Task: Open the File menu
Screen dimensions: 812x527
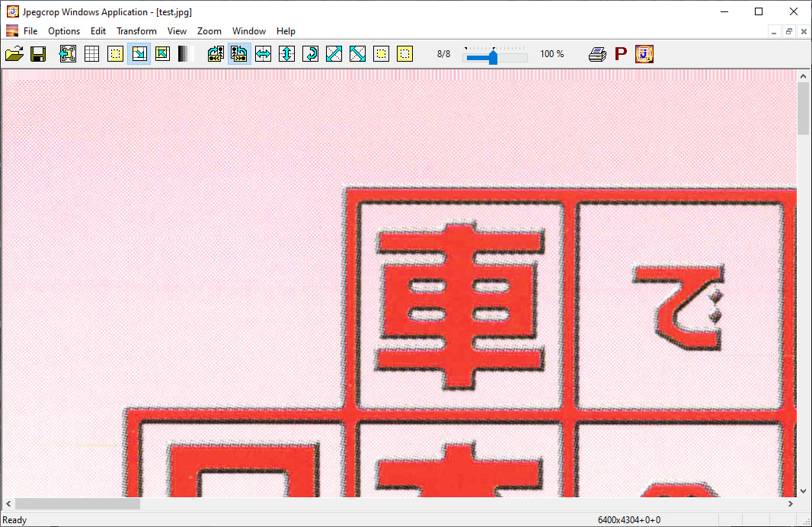Action: click(x=30, y=31)
